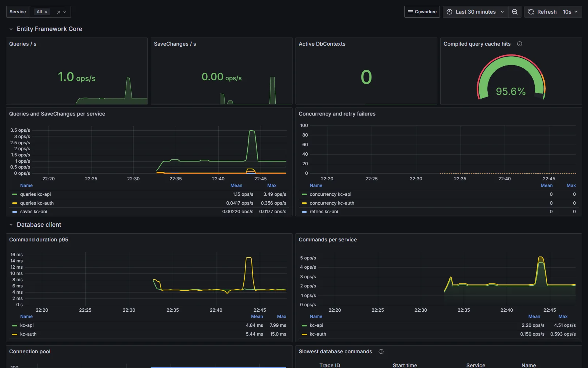The width and height of the screenshot is (588, 368).
Task: Click the Refresh dashboard button
Action: pyautogui.click(x=542, y=12)
